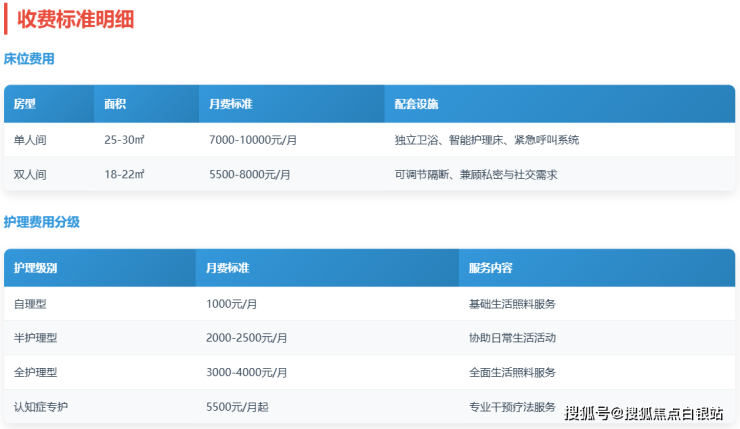Select the 半护理型 care level row
Screen dimensions: 740x429
tap(36, 338)
